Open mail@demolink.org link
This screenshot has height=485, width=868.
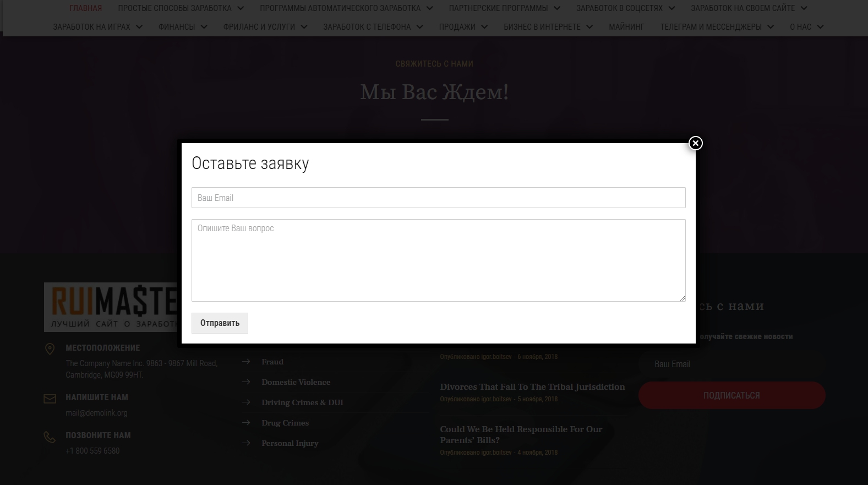coord(96,413)
